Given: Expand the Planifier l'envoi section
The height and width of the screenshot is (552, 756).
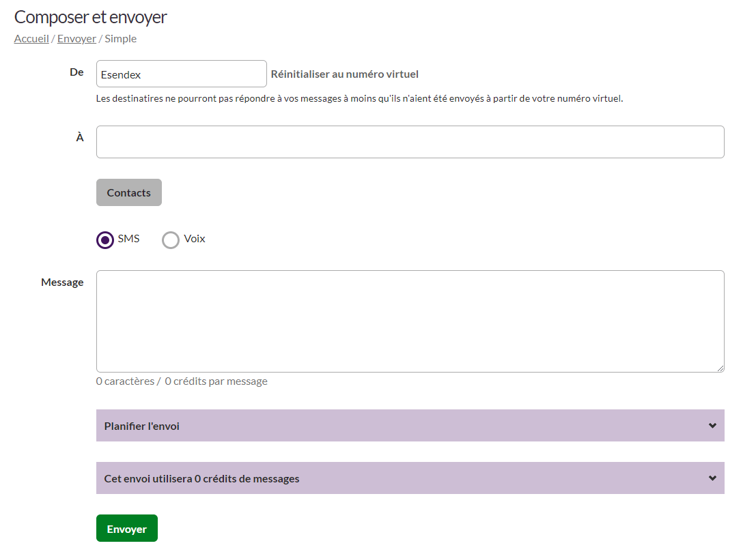Looking at the screenshot, I should (410, 426).
